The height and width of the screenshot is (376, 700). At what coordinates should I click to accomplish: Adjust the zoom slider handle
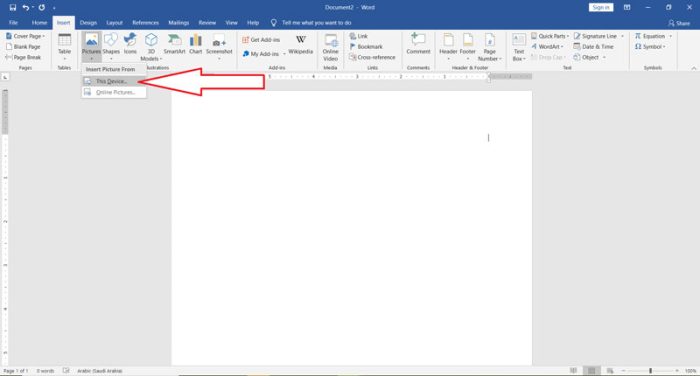(650, 371)
